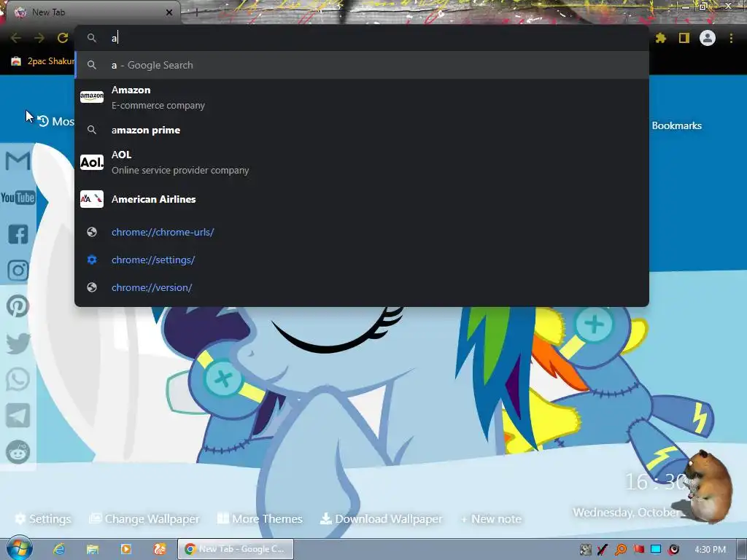The image size is (747, 560).
Task: Select the Amazon E-commerce company suggestion
Action: [362, 97]
